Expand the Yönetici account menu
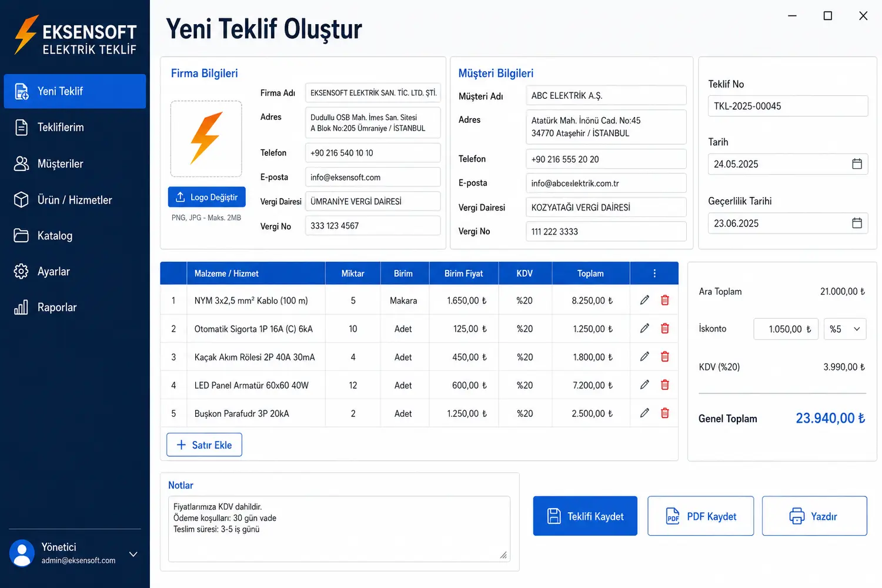882x588 pixels. point(133,554)
